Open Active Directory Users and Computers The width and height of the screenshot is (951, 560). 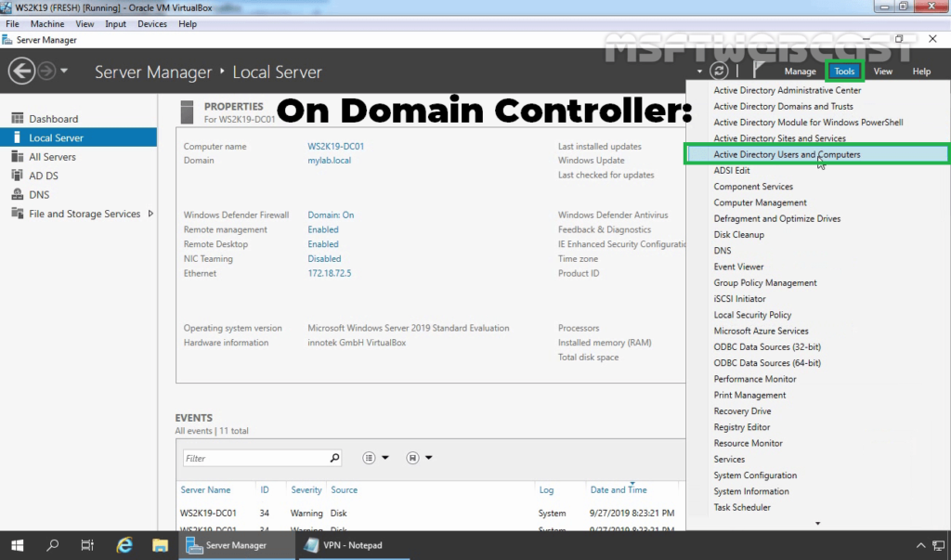point(817,154)
